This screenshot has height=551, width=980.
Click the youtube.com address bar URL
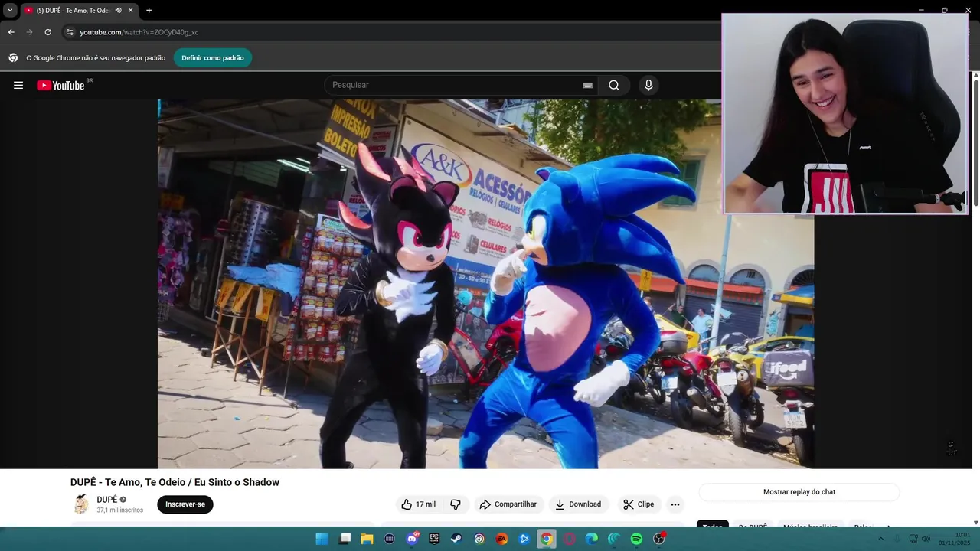tap(139, 32)
